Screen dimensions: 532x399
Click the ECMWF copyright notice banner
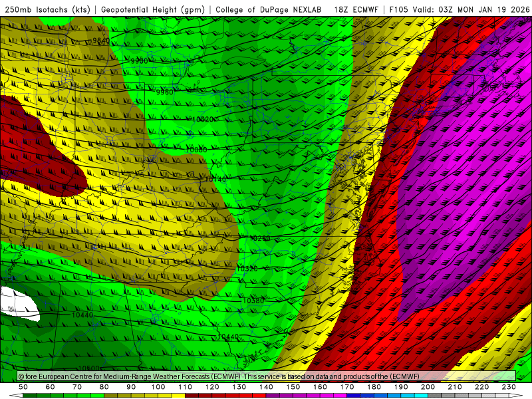point(267,376)
